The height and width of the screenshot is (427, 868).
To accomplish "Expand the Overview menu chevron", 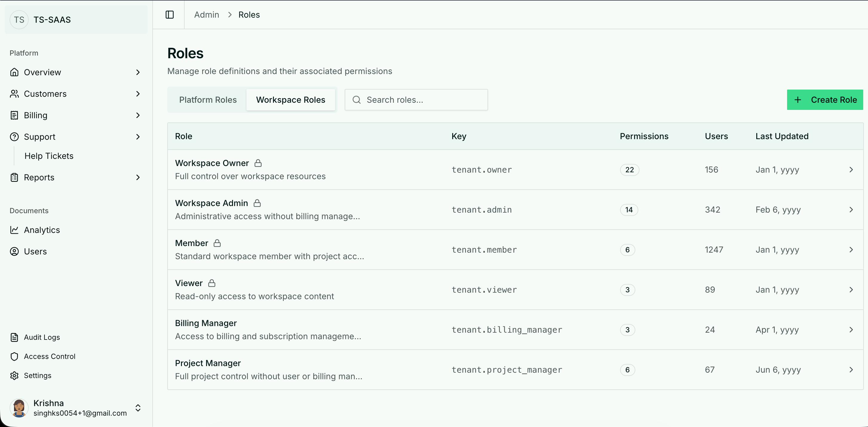I will coord(138,72).
